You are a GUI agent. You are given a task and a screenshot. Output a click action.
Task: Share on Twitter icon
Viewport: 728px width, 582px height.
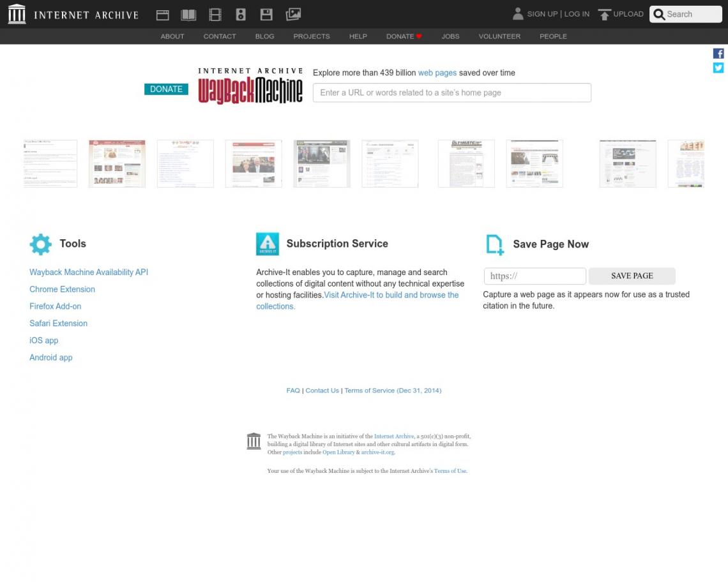point(718,68)
